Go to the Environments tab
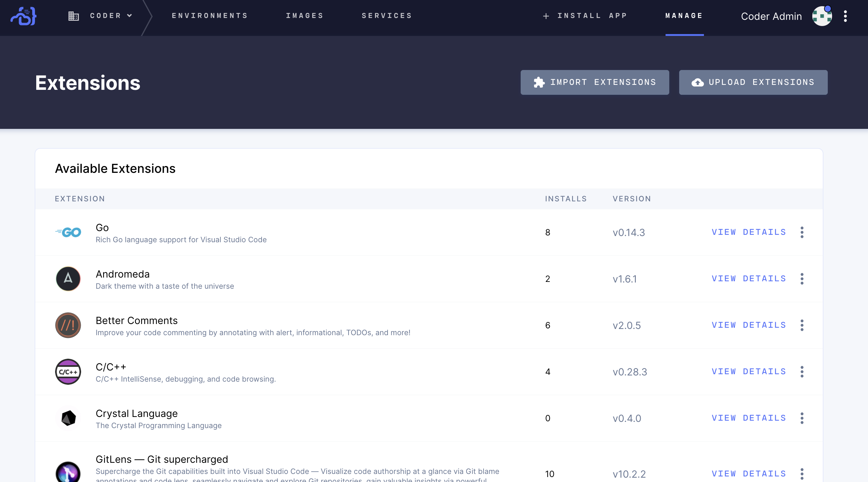Viewport: 868px width, 482px height. point(210,16)
